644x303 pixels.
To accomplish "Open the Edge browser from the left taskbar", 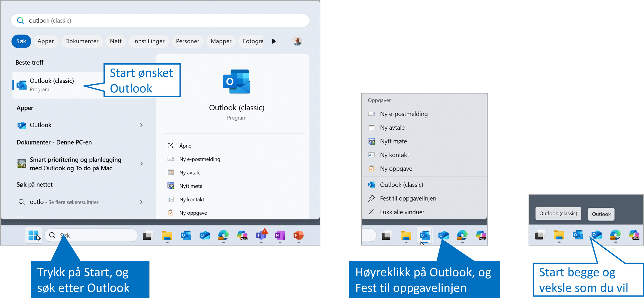I will (223, 235).
